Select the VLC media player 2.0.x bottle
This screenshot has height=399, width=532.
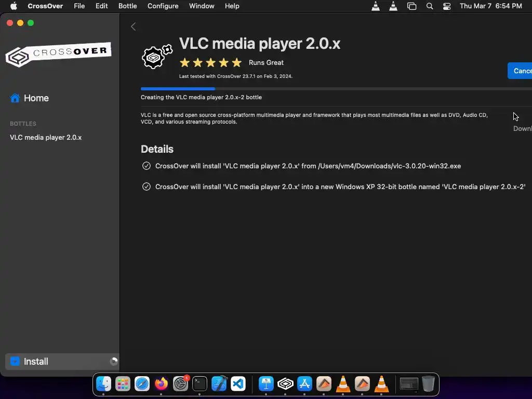[x=46, y=137]
